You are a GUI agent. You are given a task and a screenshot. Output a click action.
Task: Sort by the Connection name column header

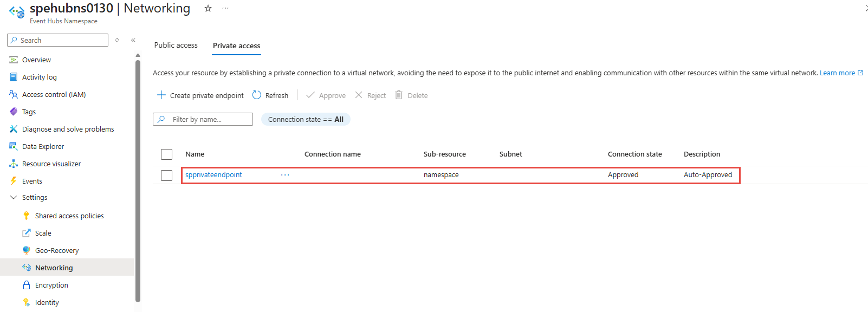coord(333,154)
